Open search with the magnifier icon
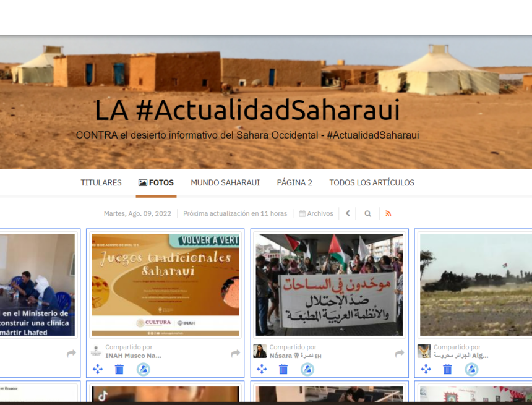Image resolution: width=532 pixels, height=405 pixels. [367, 213]
